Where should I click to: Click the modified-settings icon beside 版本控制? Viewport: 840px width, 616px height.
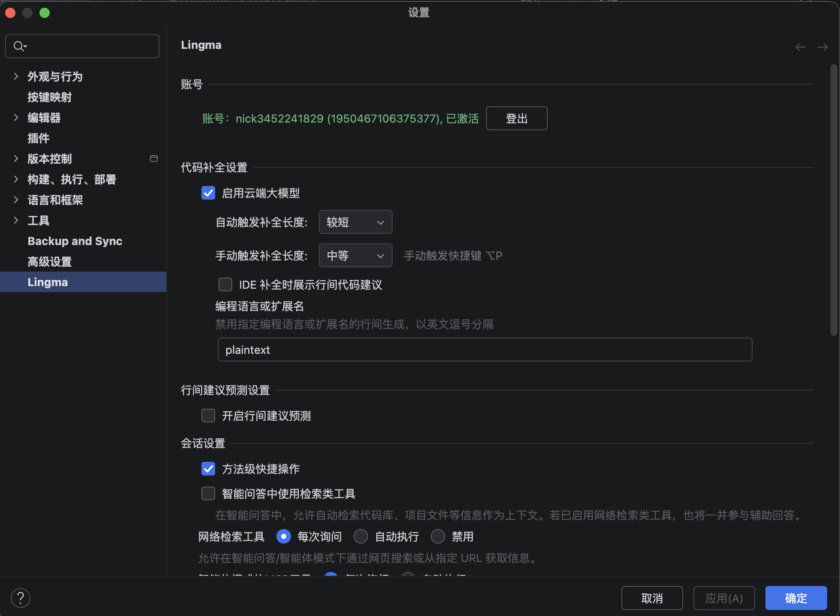click(154, 158)
